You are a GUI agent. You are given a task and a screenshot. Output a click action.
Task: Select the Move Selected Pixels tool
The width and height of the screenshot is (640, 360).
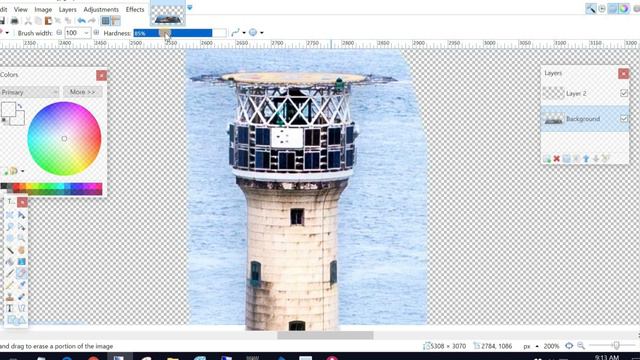(x=21, y=215)
